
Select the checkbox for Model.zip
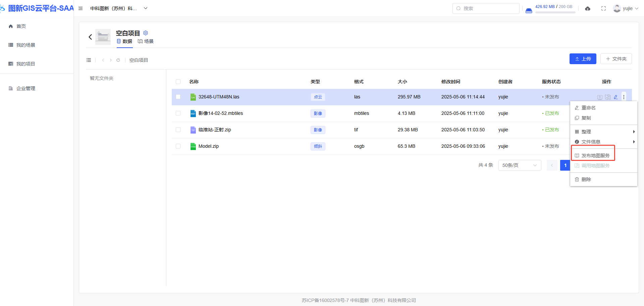tap(178, 146)
